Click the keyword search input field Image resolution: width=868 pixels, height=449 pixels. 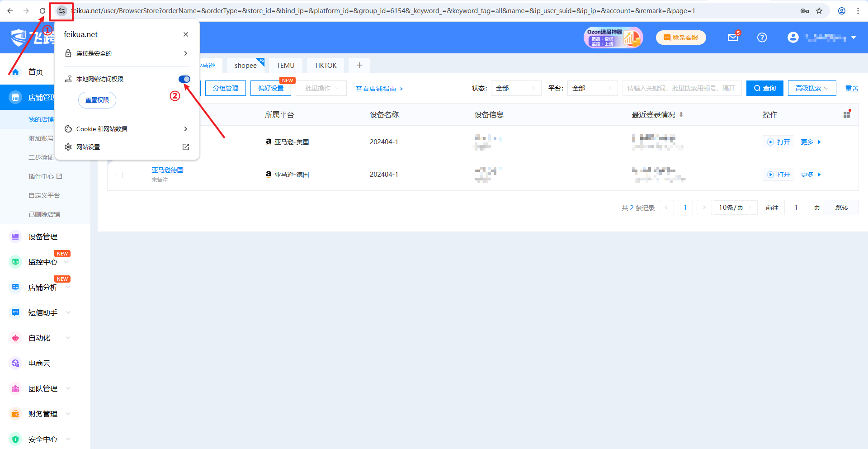(x=681, y=88)
